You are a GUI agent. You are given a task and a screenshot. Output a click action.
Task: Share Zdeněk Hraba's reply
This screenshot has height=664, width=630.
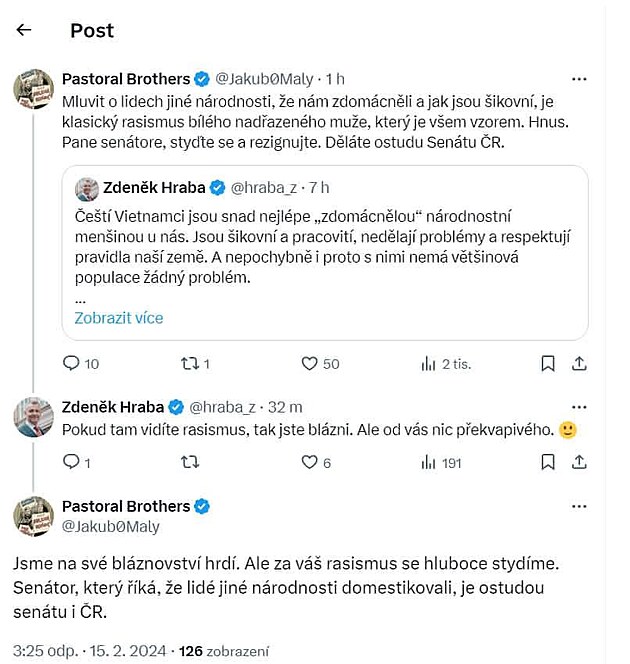click(x=579, y=463)
